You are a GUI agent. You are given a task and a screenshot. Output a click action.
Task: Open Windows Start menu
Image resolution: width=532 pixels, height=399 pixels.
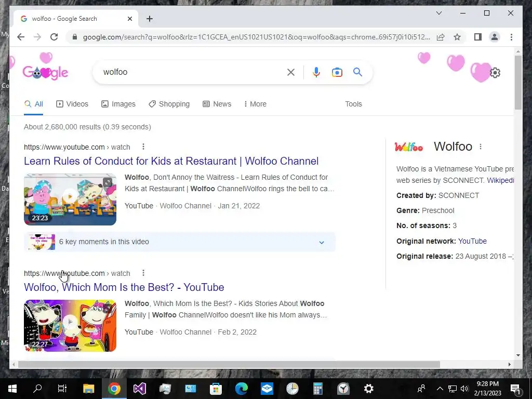click(12, 389)
